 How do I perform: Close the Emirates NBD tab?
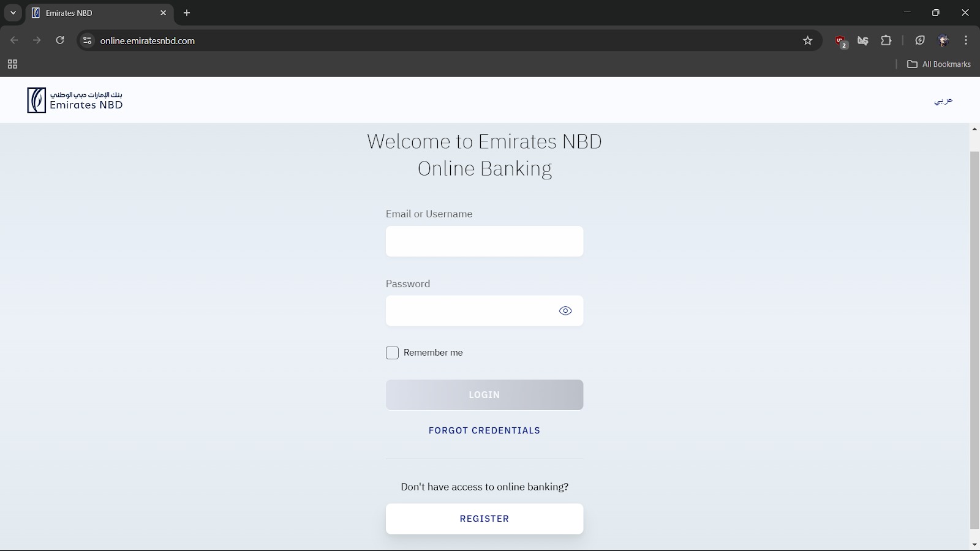pyautogui.click(x=163, y=13)
